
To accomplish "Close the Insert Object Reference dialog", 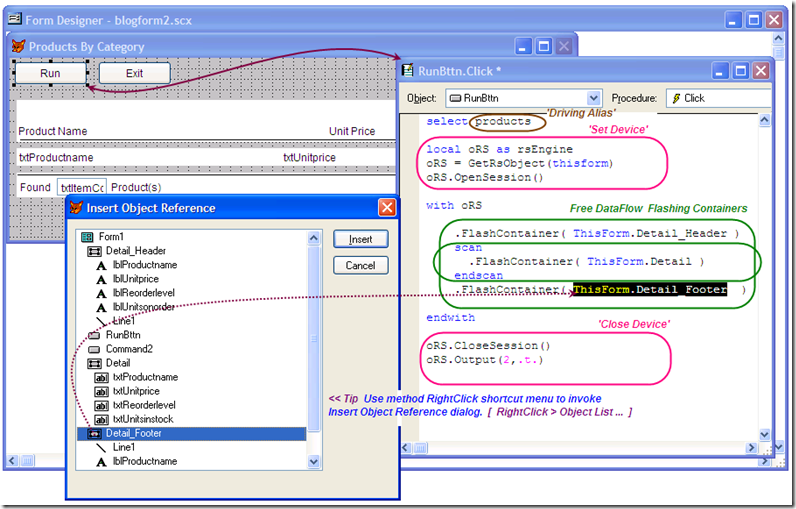I will click(x=387, y=208).
